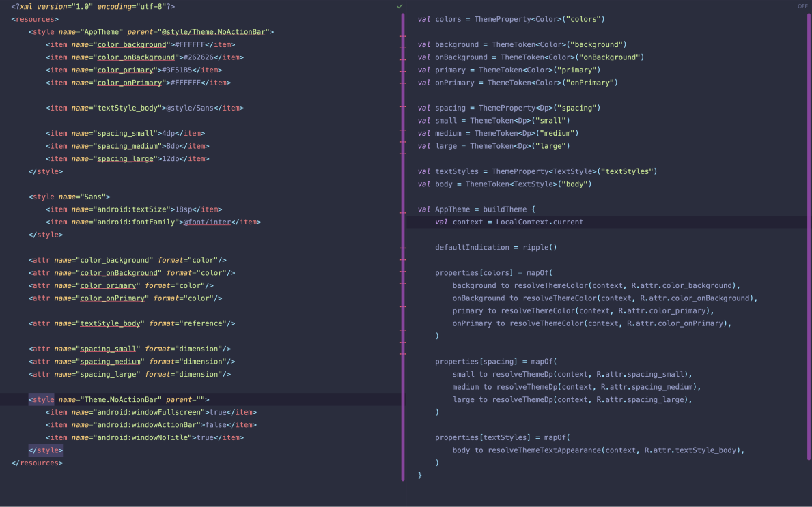
Task: Toggle the OFF highlighting indicator
Action: 802,5
